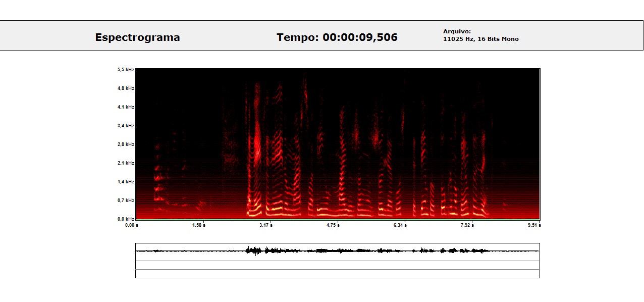
Task: Click inside the spectrogram display
Action: (x=338, y=144)
